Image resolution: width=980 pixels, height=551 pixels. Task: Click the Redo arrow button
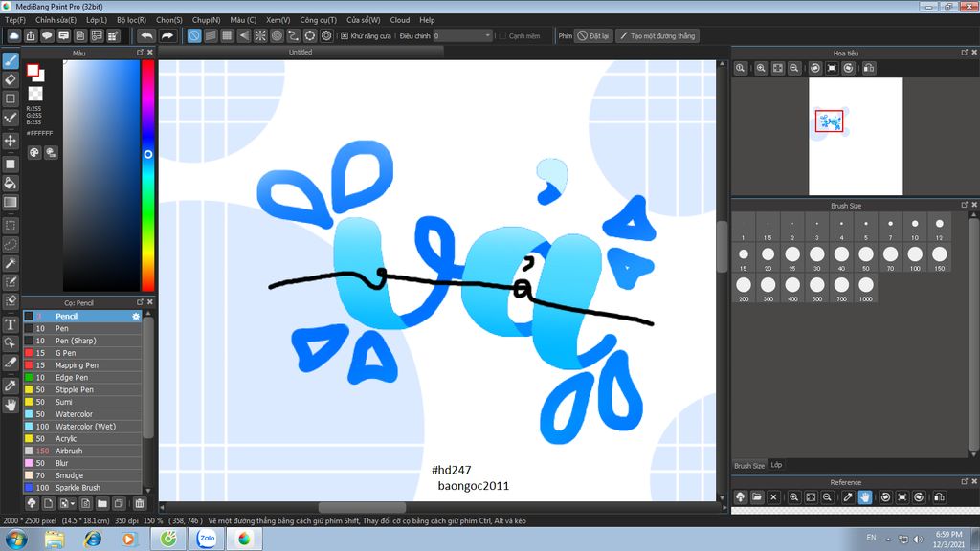(x=167, y=35)
